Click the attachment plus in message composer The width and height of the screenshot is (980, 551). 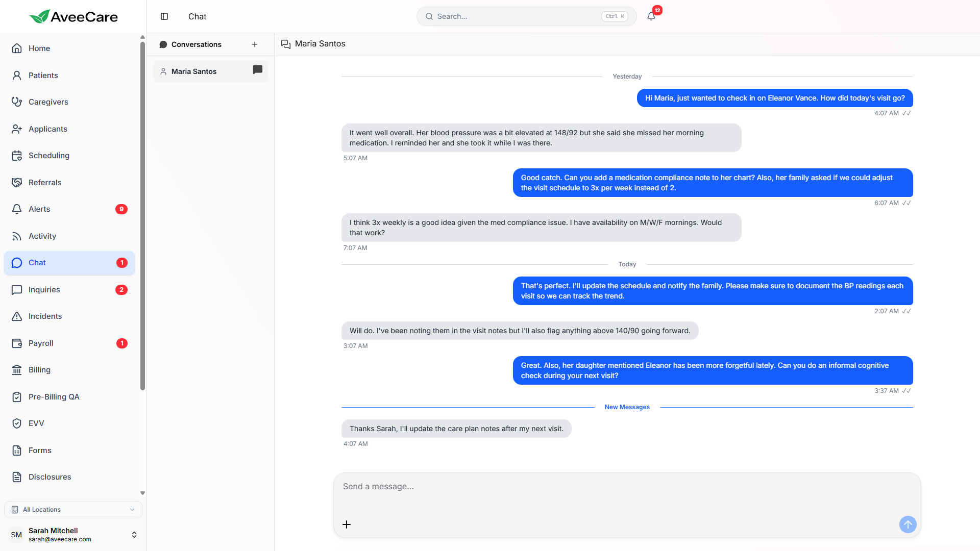pyautogui.click(x=347, y=524)
